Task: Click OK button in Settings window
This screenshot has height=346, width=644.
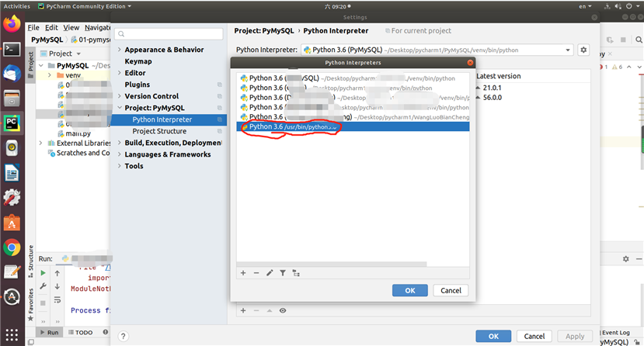Action: click(x=493, y=336)
